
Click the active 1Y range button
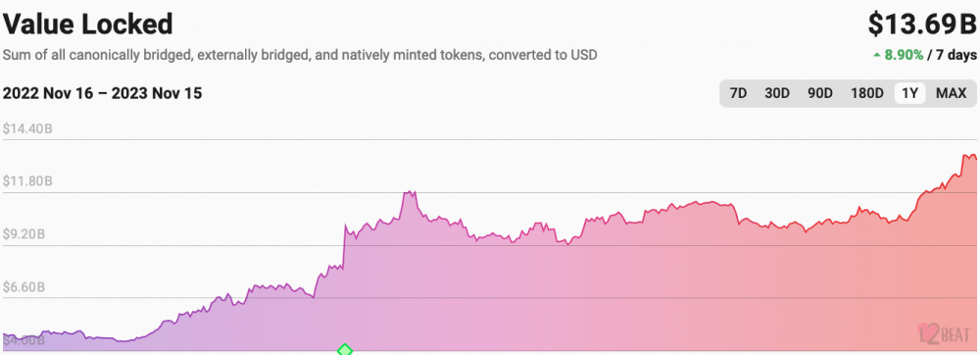910,94
